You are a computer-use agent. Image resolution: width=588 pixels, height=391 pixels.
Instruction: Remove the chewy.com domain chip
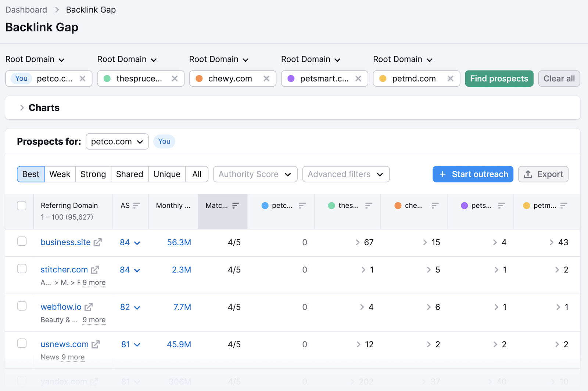point(266,78)
